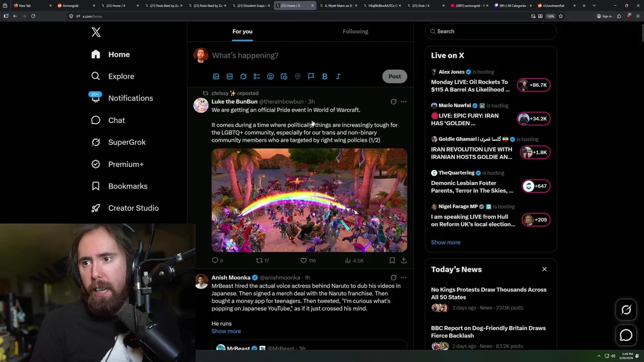Bookmark the Luke the BunBun post
The image size is (644, 362).
click(392, 260)
